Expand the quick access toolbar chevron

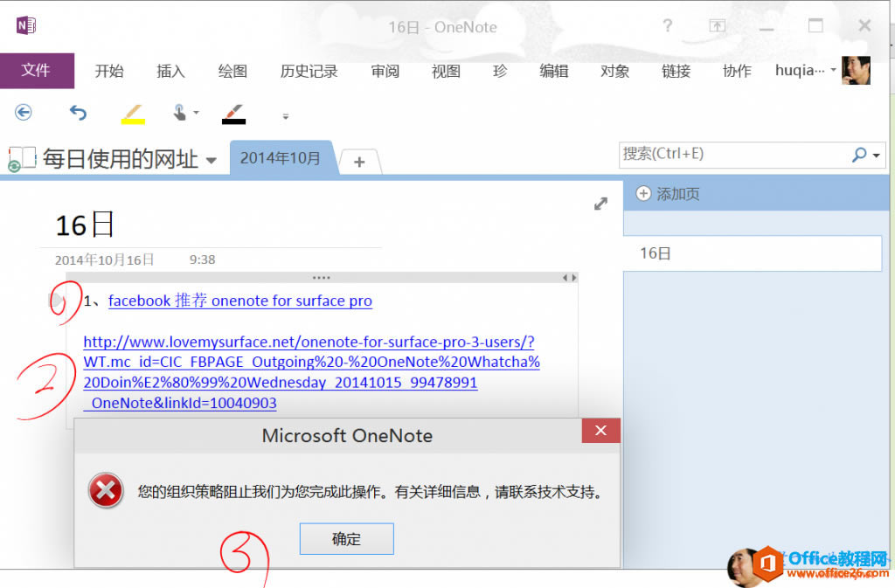(285, 114)
